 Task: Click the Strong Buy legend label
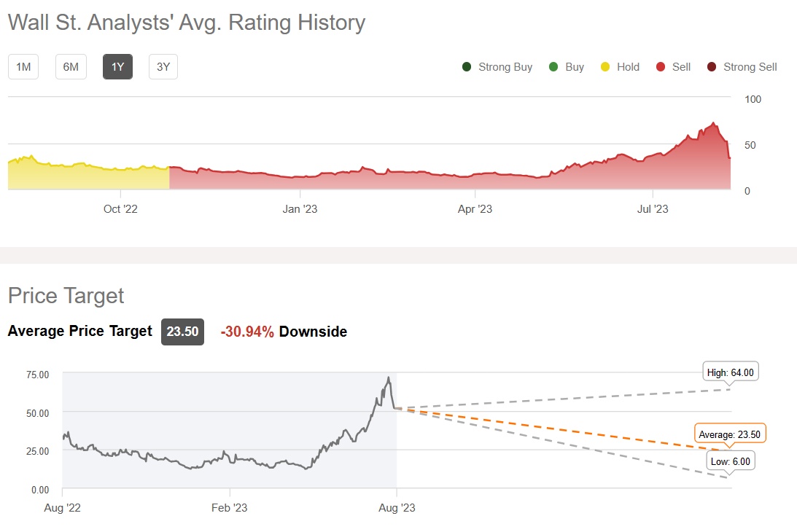click(x=505, y=67)
